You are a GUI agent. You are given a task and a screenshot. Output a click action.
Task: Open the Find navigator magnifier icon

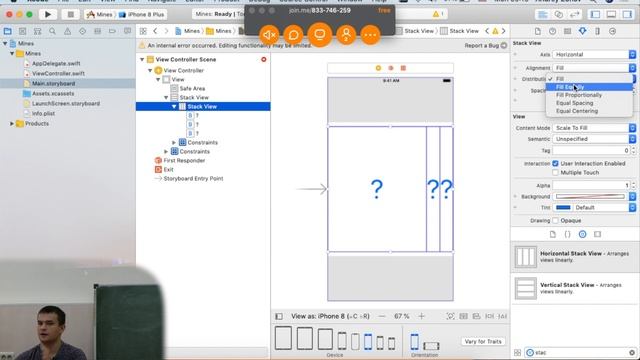click(x=52, y=31)
